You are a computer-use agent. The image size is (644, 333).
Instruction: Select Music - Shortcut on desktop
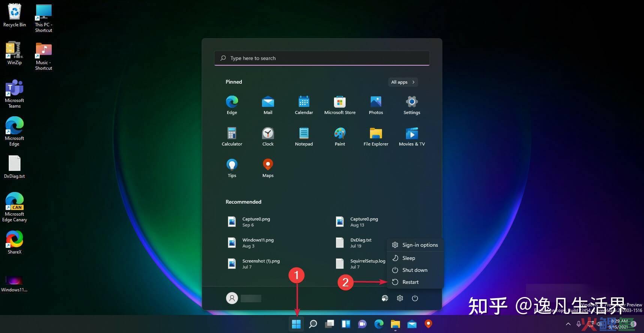(x=43, y=57)
